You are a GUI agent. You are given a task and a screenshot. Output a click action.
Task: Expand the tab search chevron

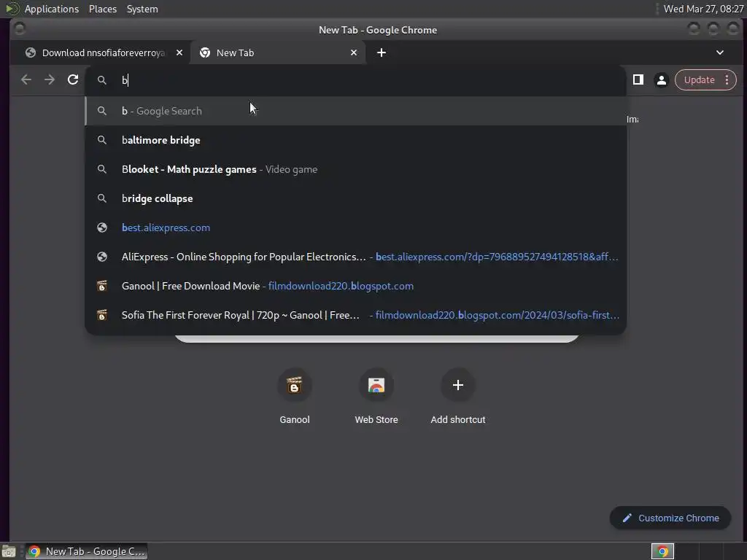720,52
